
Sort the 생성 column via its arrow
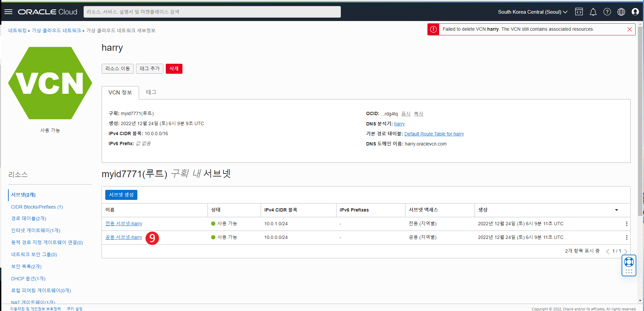(616, 210)
